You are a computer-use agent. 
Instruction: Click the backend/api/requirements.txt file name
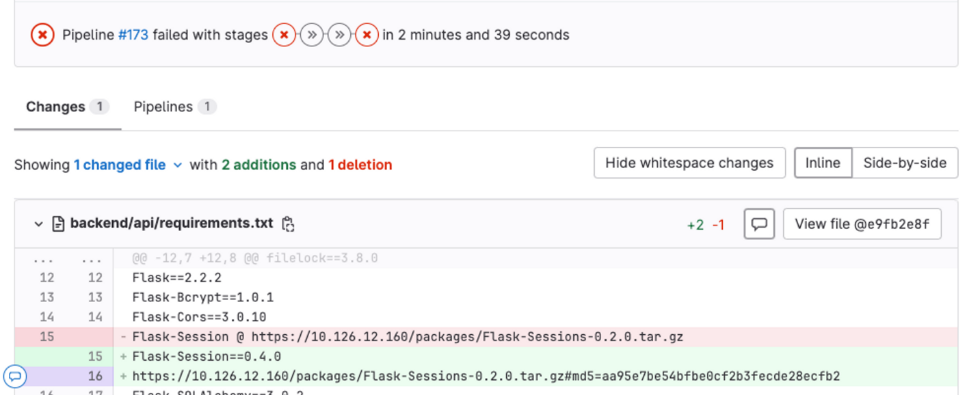pos(171,223)
